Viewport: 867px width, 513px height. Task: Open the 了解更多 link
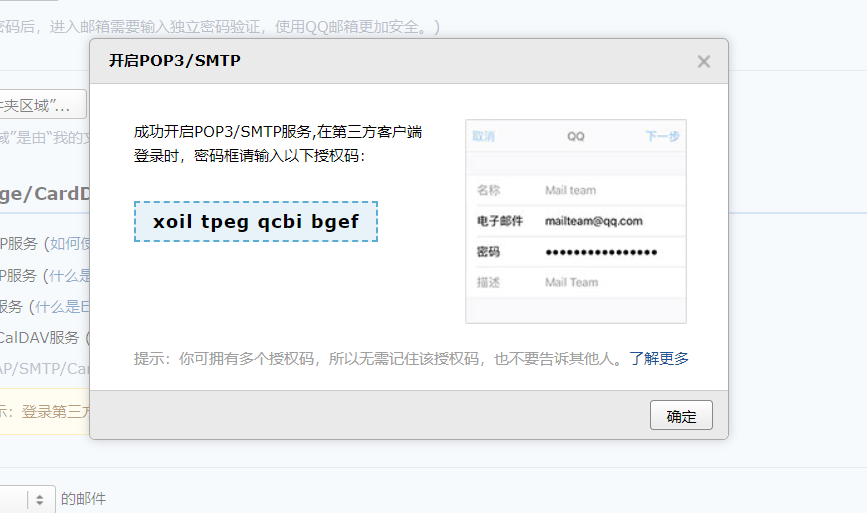pos(659,359)
